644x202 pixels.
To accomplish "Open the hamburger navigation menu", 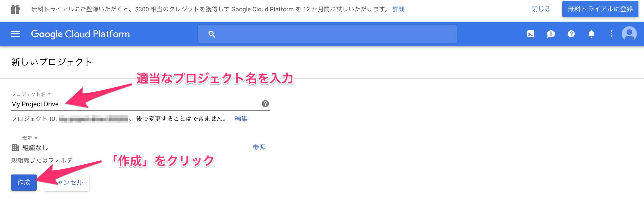I will pos(15,34).
